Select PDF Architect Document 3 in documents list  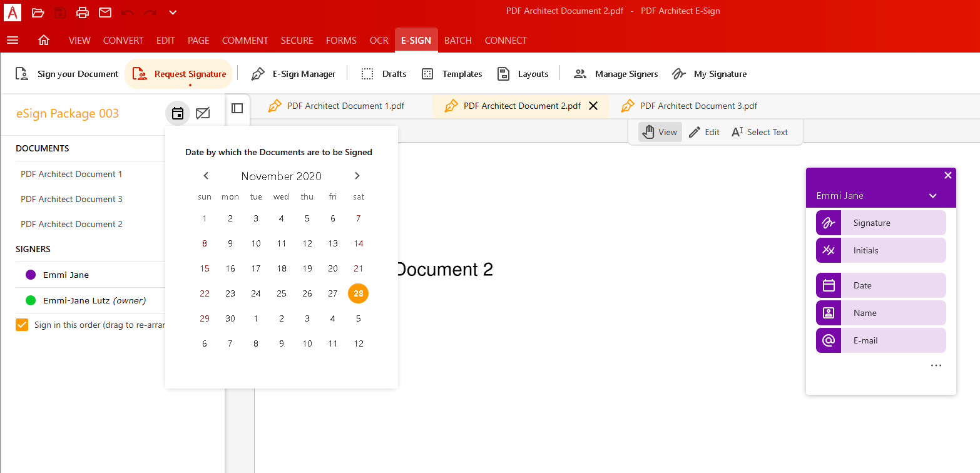coord(71,199)
